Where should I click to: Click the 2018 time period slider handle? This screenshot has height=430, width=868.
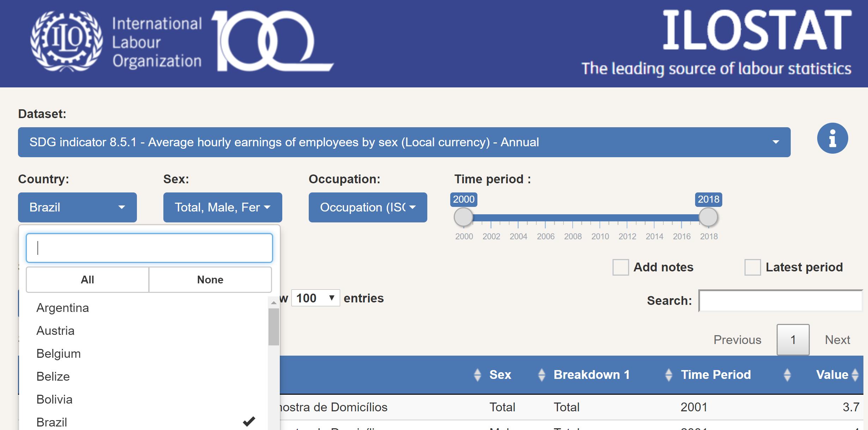(708, 217)
